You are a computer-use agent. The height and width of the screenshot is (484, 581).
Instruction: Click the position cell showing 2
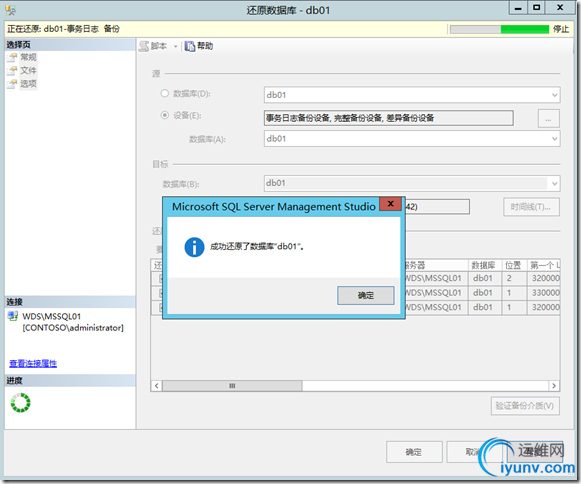[514, 278]
